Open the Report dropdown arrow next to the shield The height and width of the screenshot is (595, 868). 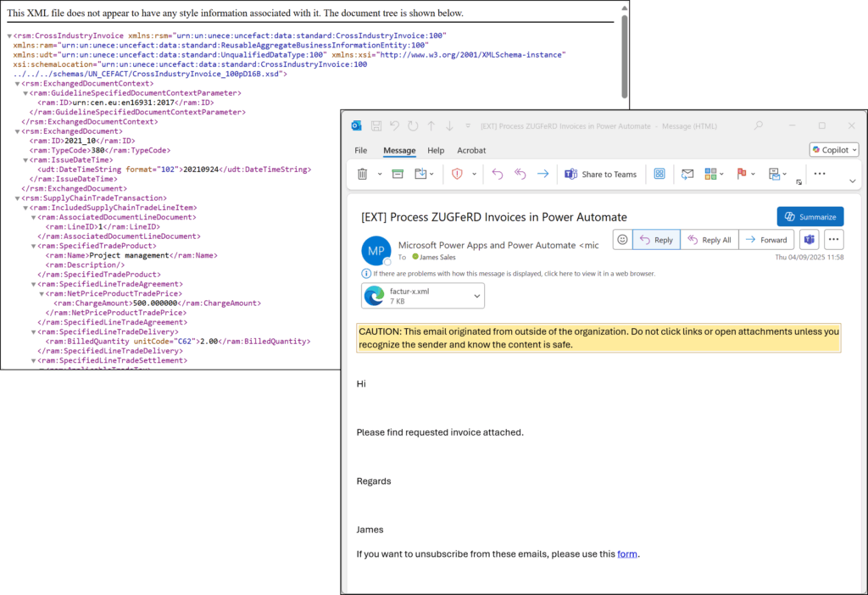(475, 175)
